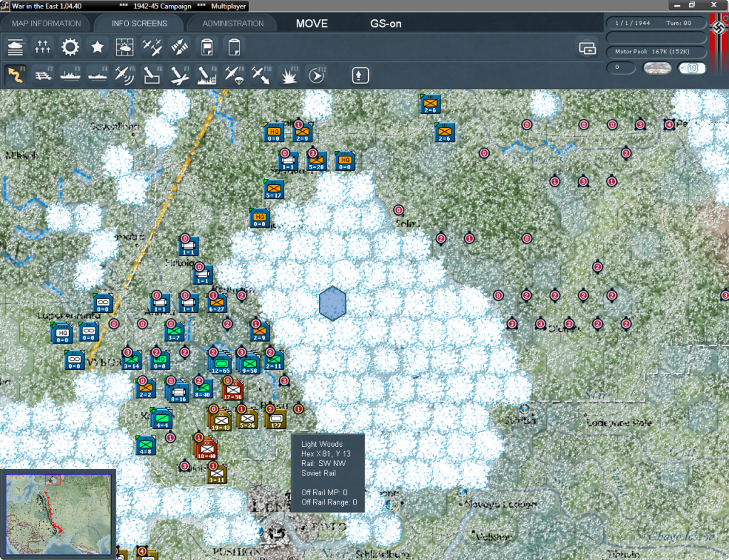Viewport: 729px width, 560px height.
Task: Select the green 3=14 unit counter
Action: click(132, 360)
